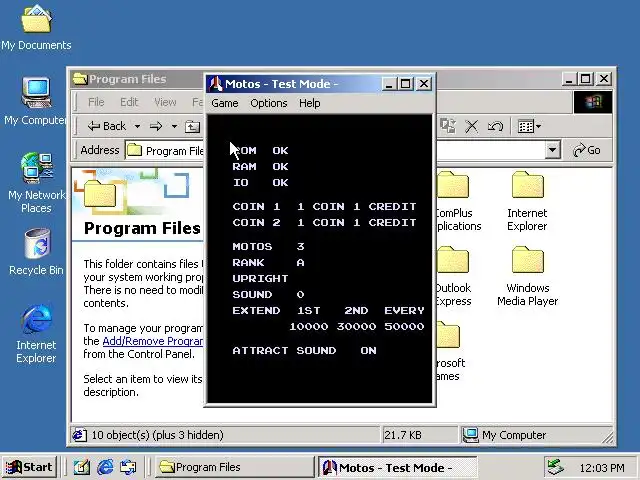The height and width of the screenshot is (480, 640).
Task: Select the Internet Explorer folder in Program Files
Action: [527, 201]
